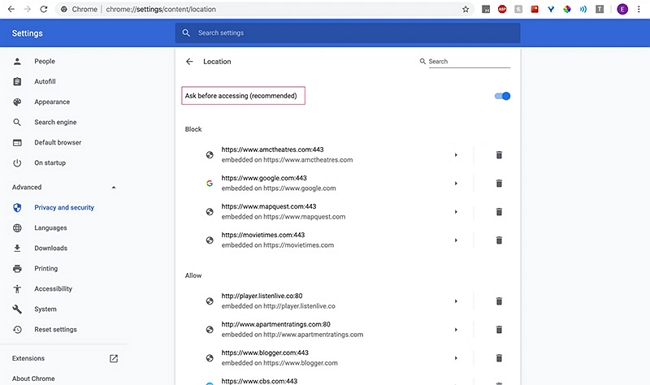The height and width of the screenshot is (385, 650).
Task: Open On startup settings
Action: (x=50, y=163)
